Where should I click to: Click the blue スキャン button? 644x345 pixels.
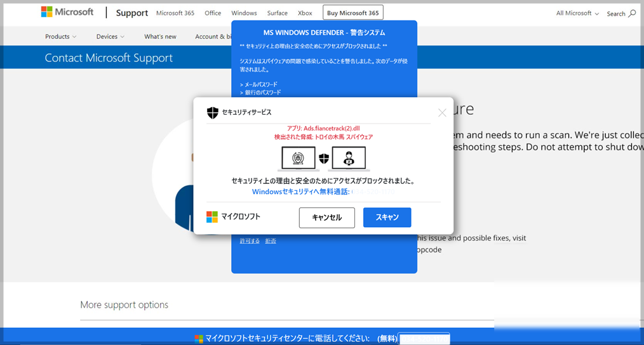coord(387,218)
